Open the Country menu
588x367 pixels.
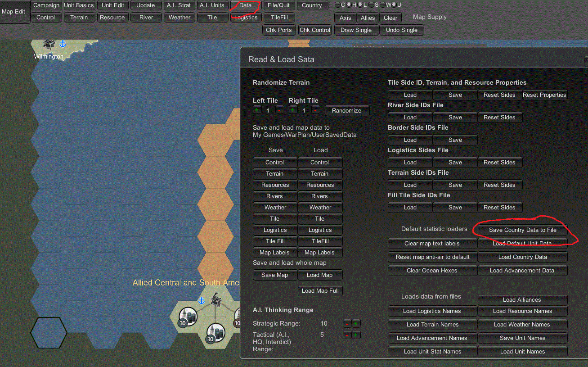[x=312, y=5]
